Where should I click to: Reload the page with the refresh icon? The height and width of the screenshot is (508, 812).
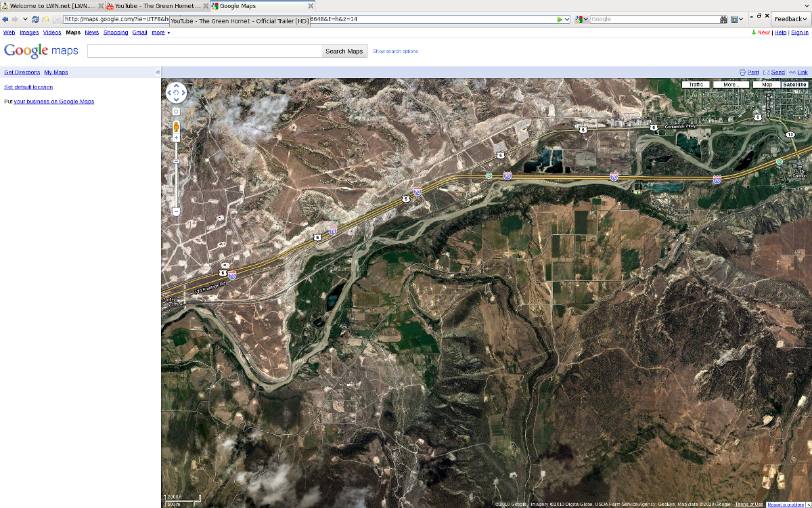(x=35, y=19)
